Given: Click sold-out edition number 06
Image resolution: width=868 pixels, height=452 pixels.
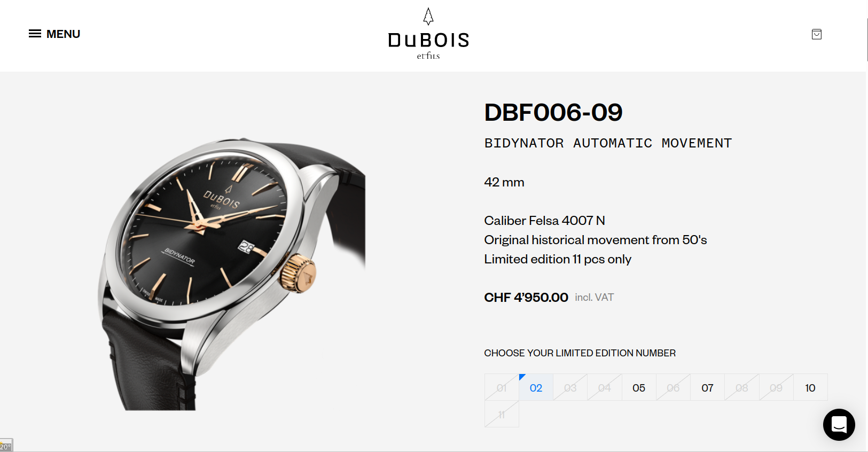Looking at the screenshot, I should (x=673, y=387).
